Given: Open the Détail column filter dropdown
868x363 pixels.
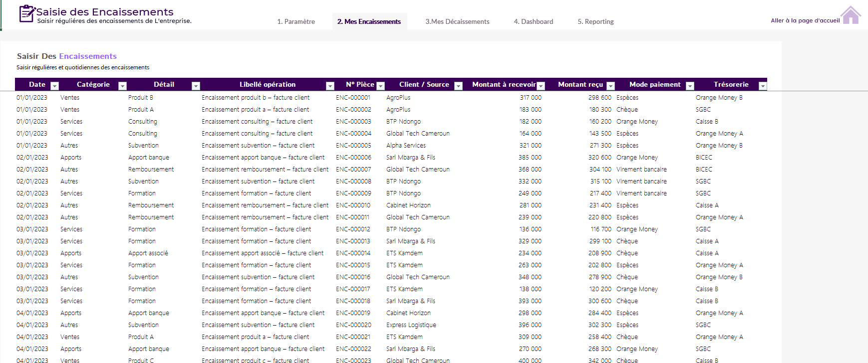Looking at the screenshot, I should click(196, 86).
